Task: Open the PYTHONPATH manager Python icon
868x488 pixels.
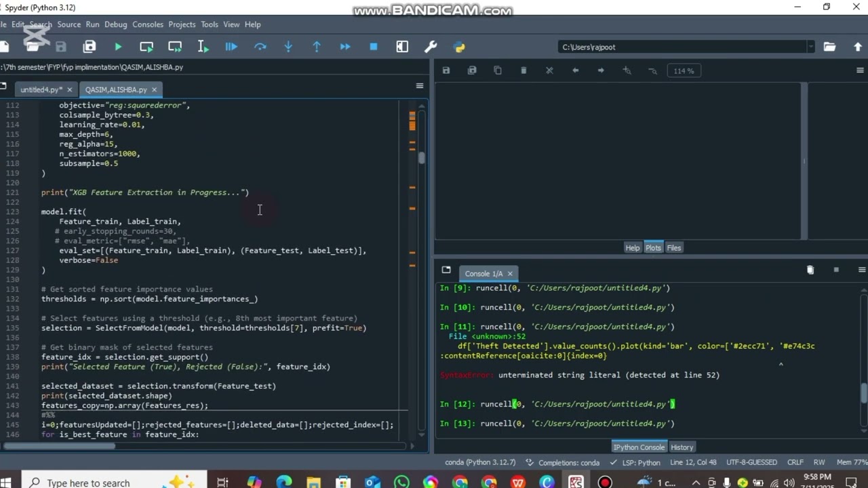Action: coord(459,47)
